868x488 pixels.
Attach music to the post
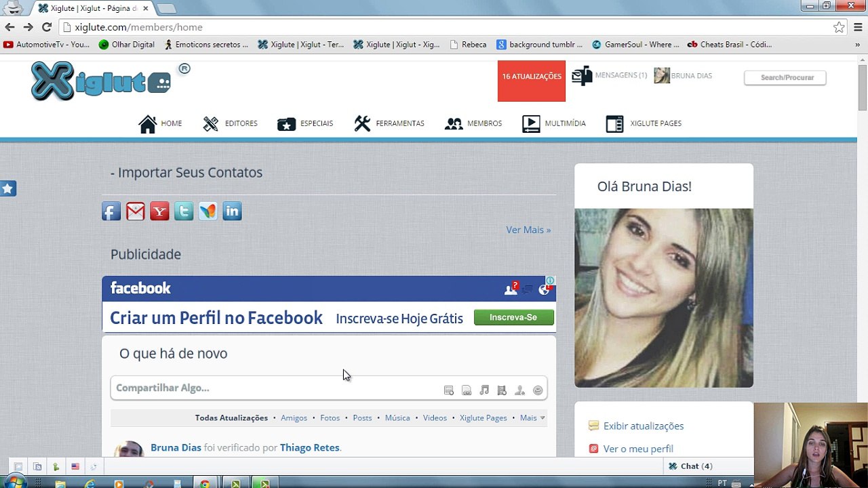point(484,390)
